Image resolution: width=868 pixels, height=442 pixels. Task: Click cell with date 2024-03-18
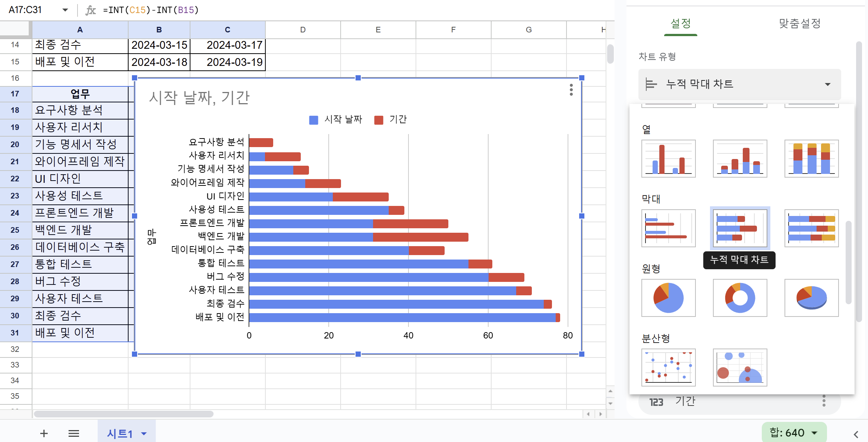pos(159,62)
